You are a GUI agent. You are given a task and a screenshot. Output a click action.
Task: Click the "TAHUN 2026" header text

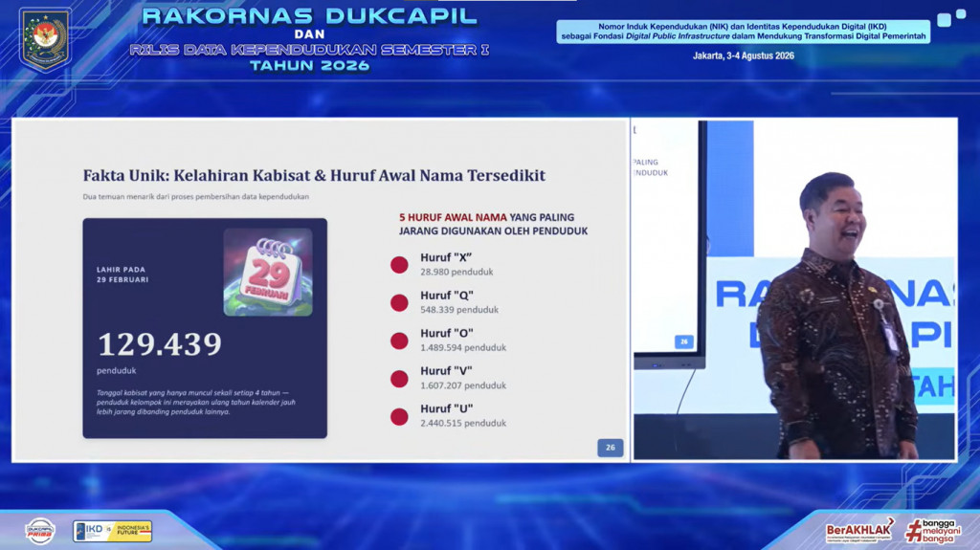[x=310, y=66]
